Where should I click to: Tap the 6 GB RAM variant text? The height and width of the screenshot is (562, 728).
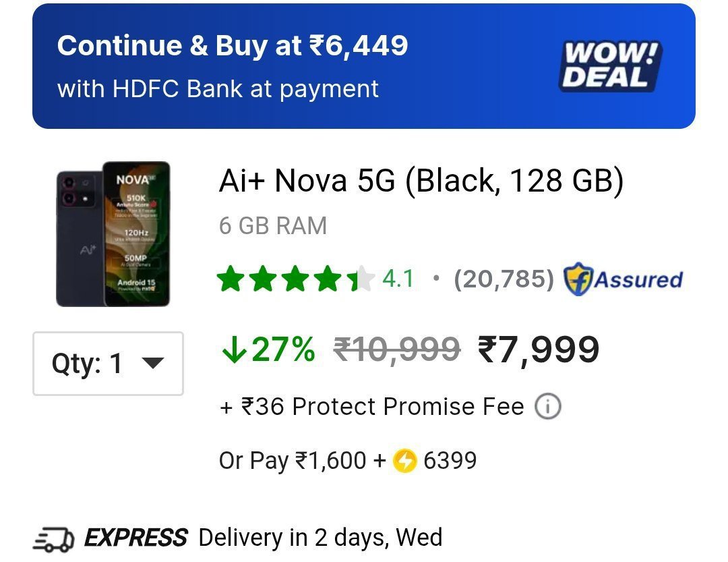click(x=273, y=226)
